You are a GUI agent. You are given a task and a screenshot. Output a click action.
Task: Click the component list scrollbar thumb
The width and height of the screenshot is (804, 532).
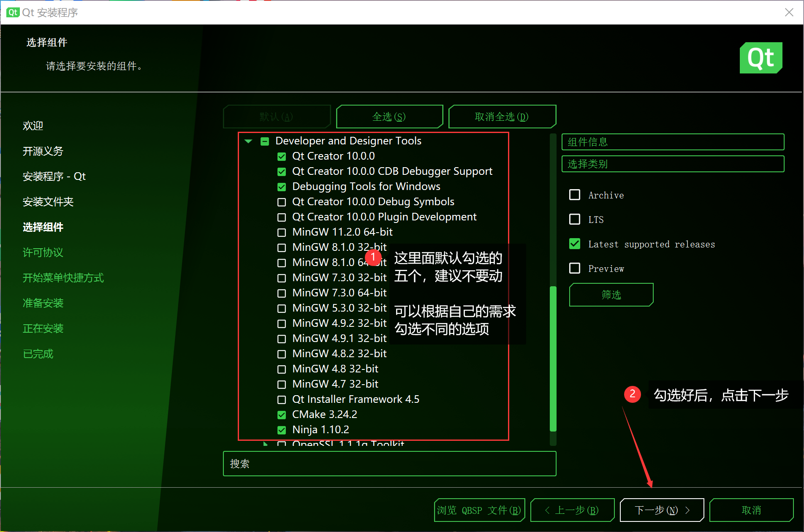pyautogui.click(x=553, y=359)
